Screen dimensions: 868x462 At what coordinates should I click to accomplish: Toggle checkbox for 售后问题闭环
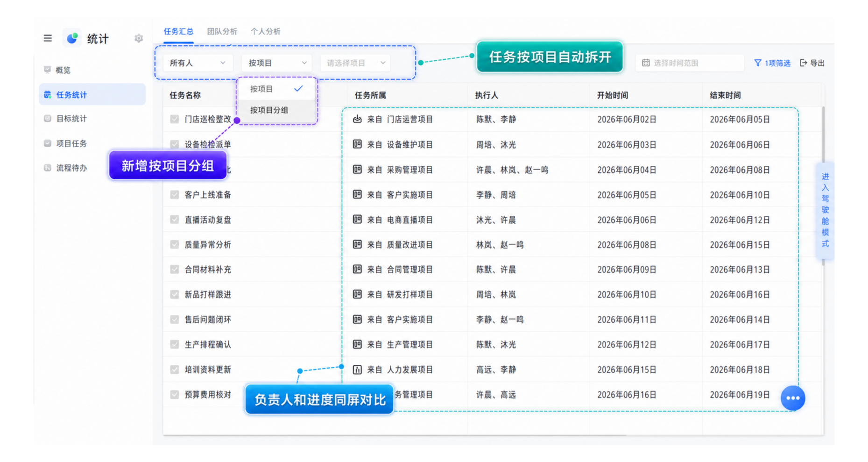pos(174,320)
